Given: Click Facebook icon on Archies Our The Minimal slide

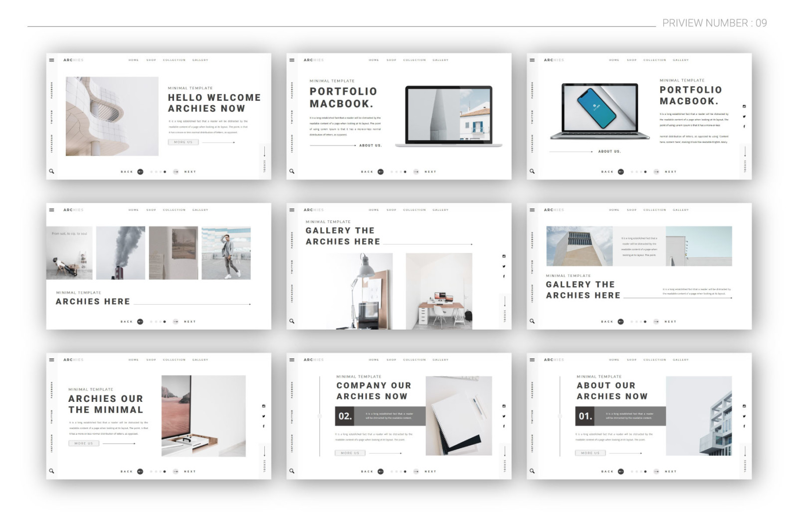Looking at the screenshot, I should click(264, 426).
